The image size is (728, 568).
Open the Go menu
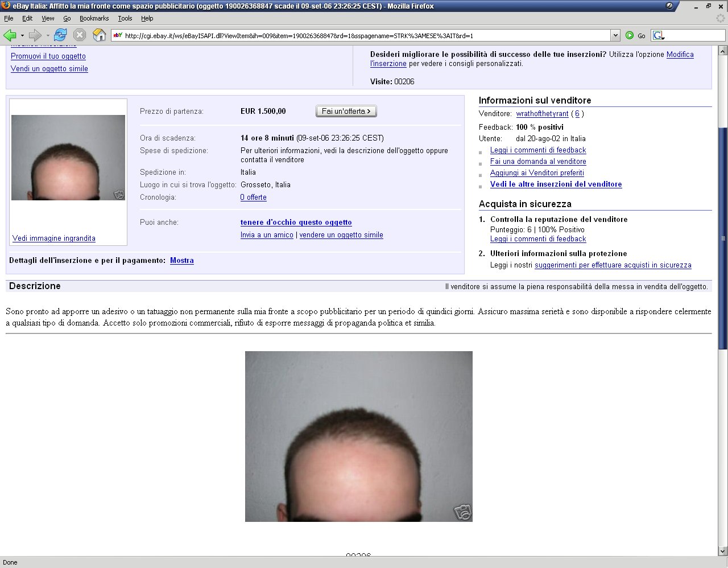67,18
